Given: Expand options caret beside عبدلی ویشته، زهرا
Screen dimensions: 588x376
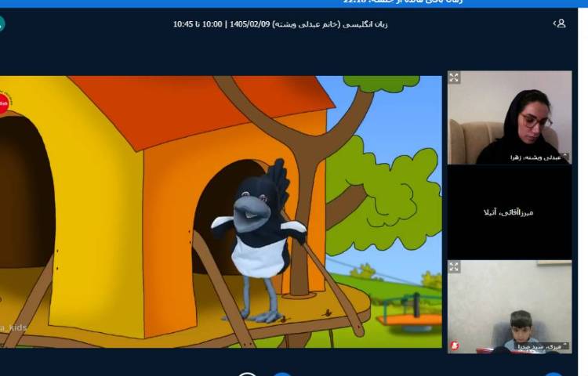Looking at the screenshot, I should [565, 157].
